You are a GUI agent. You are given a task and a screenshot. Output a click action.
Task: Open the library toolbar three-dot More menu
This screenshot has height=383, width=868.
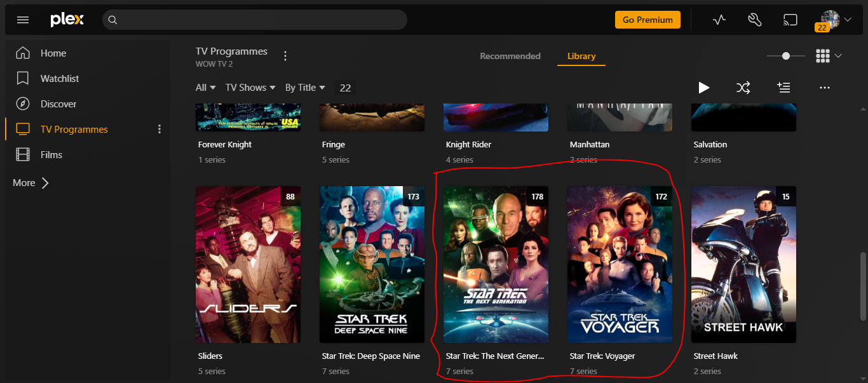click(825, 88)
